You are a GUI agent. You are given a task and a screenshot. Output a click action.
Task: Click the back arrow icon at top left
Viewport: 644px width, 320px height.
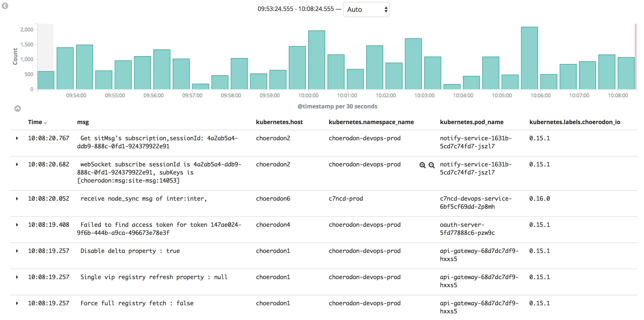5,6
